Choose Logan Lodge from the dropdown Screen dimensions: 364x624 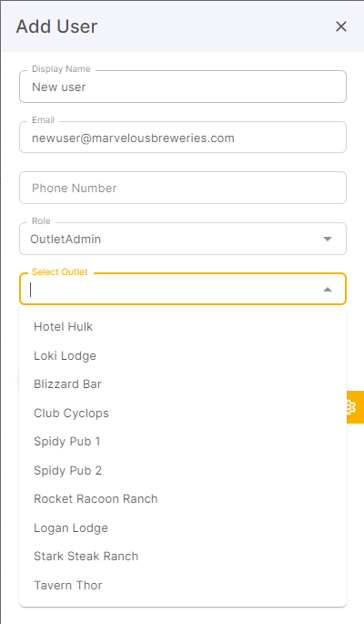pos(183,527)
